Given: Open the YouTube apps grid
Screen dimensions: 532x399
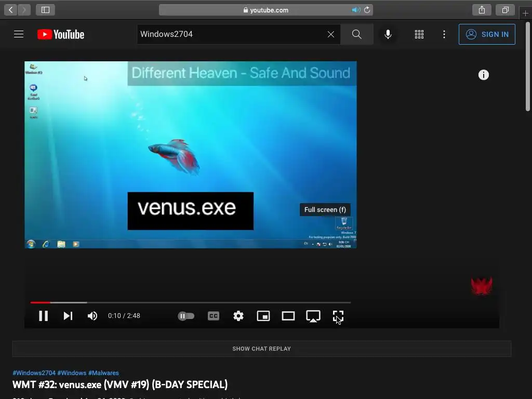Looking at the screenshot, I should 419,34.
